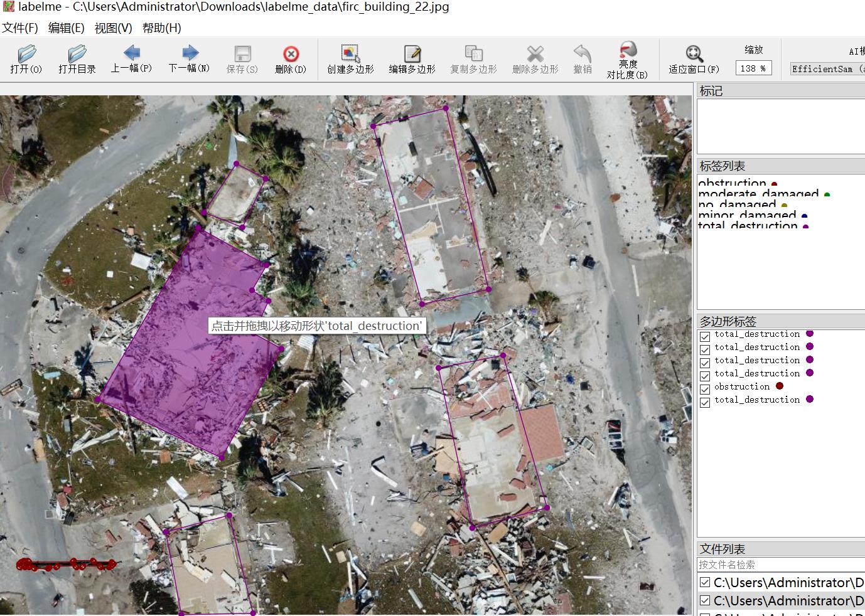The image size is (865, 616).
Task: Click the dark red dot beside obstruction polygon label
Action: pos(780,386)
